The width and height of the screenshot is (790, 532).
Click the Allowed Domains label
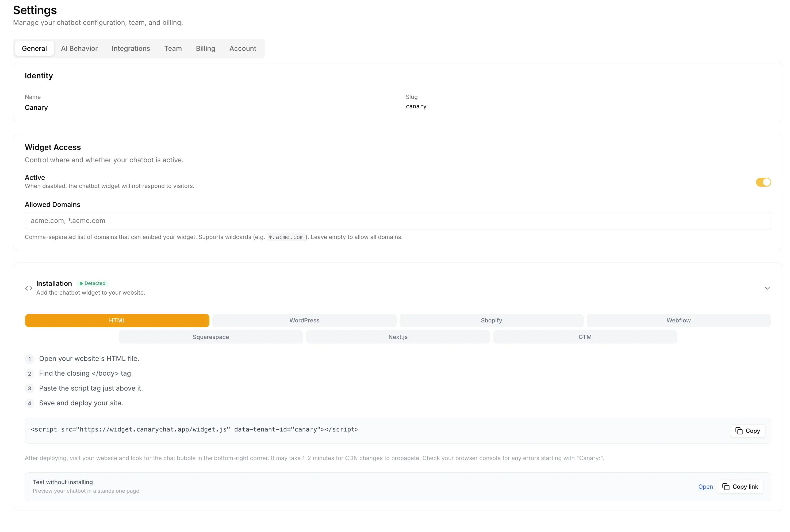52,205
